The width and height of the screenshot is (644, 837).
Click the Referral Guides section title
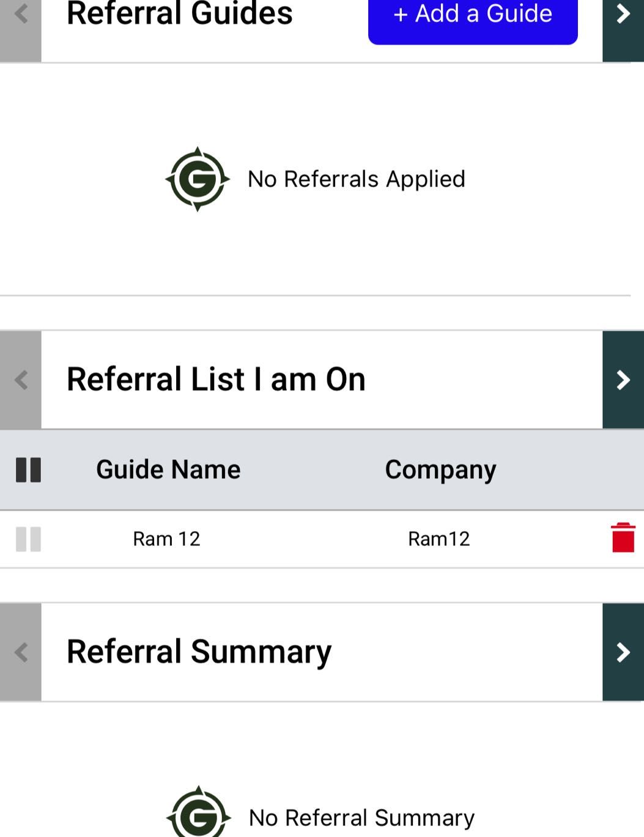click(x=179, y=13)
